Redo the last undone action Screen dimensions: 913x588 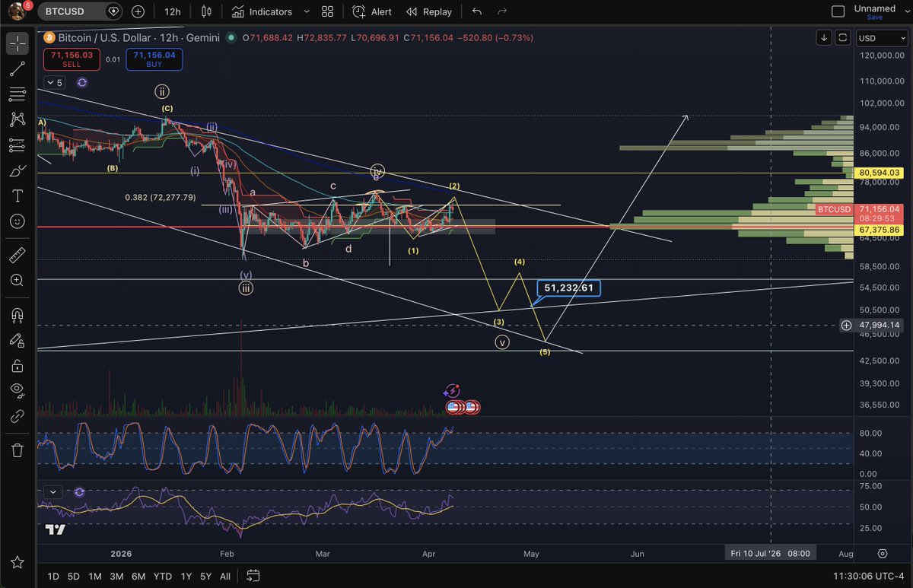501,11
